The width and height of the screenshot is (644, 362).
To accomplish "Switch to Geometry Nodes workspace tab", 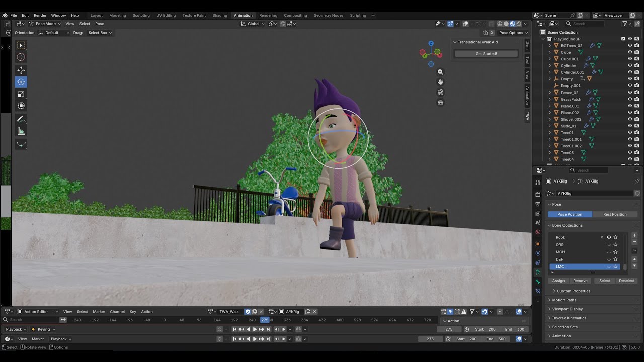I will click(x=329, y=15).
